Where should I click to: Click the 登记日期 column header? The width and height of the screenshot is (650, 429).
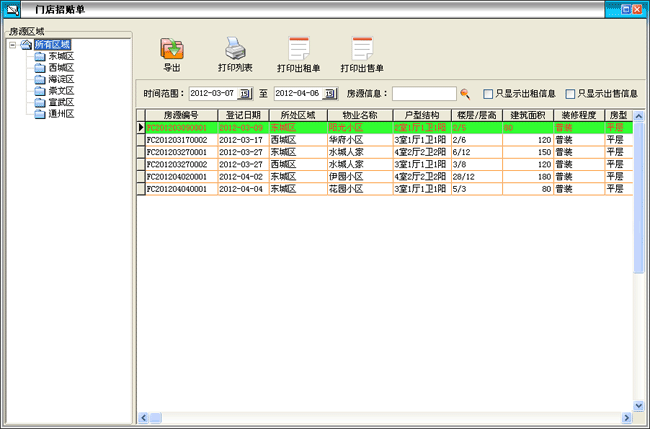241,116
